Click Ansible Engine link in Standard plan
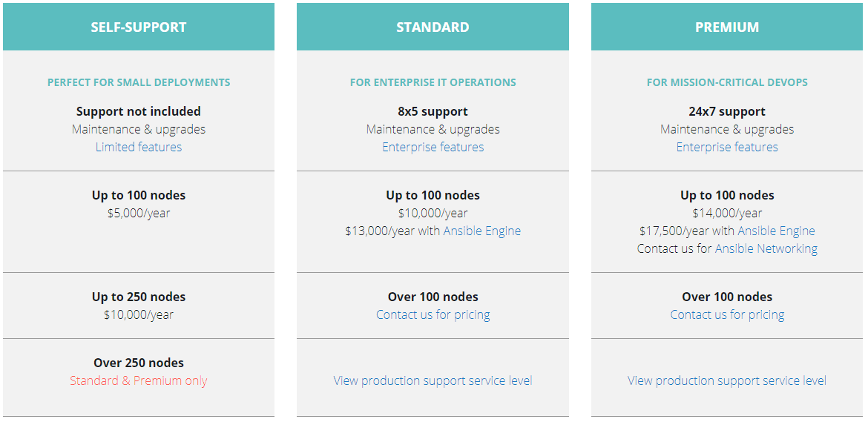The image size is (868, 422). click(x=482, y=231)
